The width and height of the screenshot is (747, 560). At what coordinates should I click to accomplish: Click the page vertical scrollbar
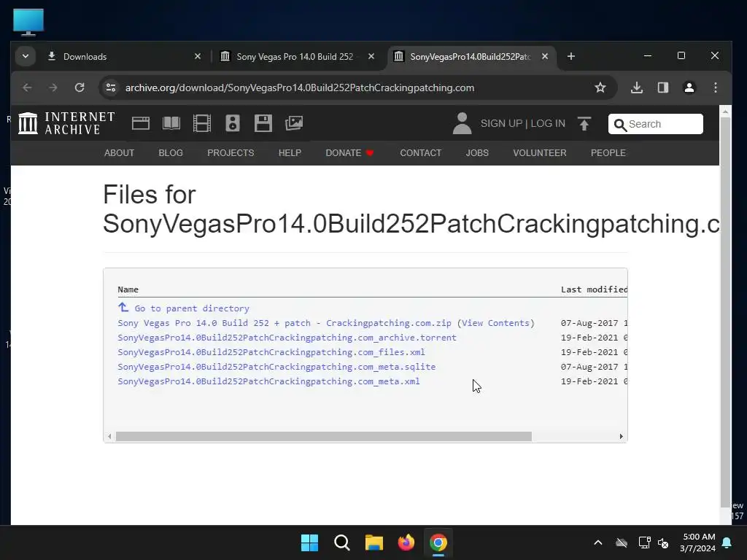(x=725, y=312)
